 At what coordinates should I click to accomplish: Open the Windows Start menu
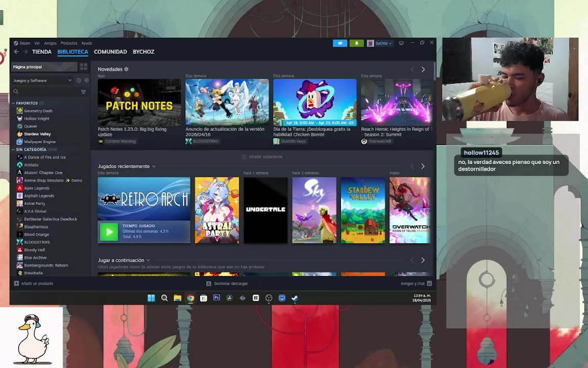pyautogui.click(x=151, y=298)
